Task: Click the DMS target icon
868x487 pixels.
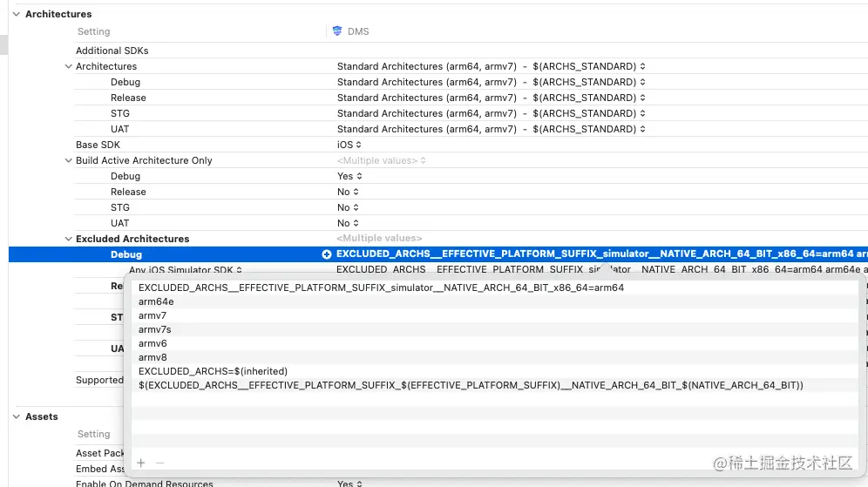Action: (337, 31)
